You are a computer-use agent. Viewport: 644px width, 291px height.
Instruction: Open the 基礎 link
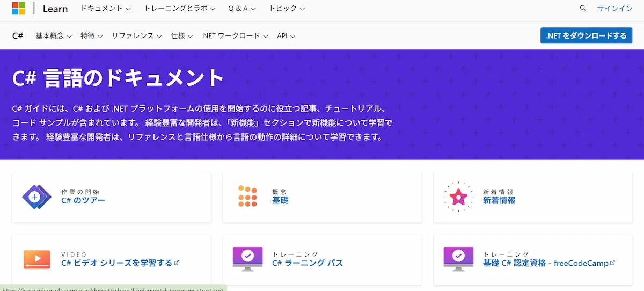280,200
